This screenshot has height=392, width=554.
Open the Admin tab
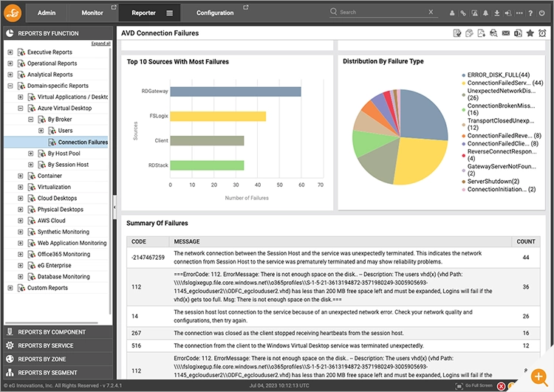[47, 13]
